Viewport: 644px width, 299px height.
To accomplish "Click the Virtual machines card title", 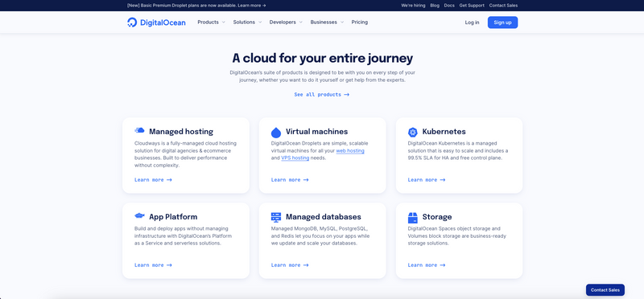I will tap(316, 132).
